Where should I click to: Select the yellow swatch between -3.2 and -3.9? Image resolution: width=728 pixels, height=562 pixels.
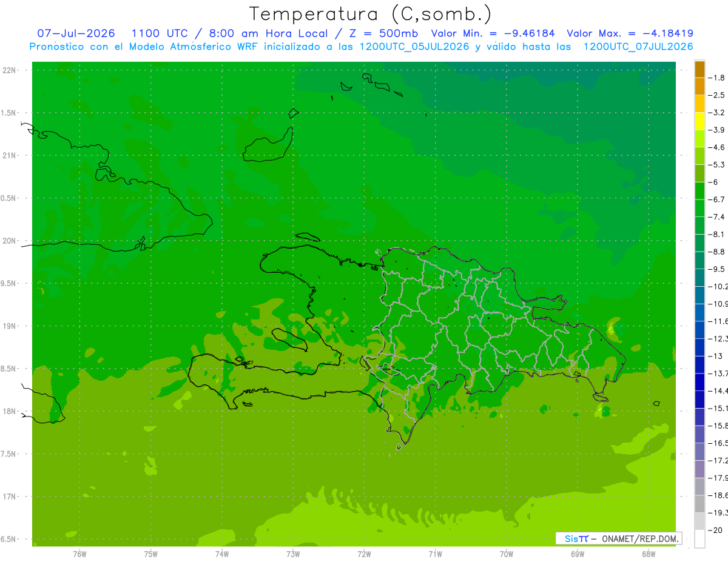click(x=699, y=121)
